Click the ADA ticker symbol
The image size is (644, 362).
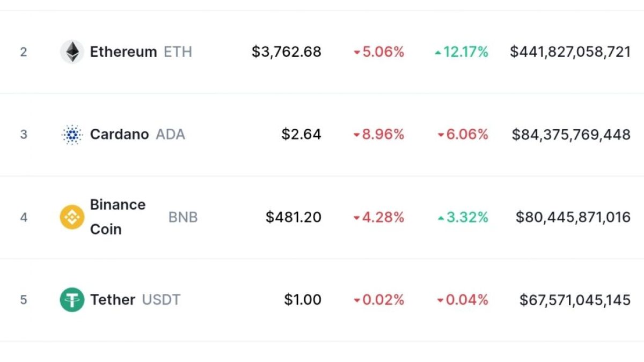170,134
